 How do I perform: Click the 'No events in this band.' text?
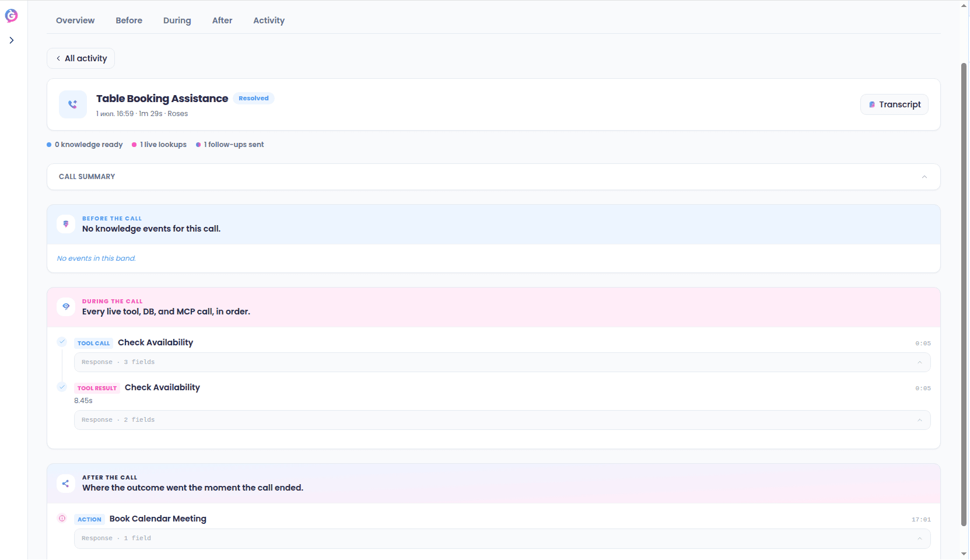pyautogui.click(x=96, y=258)
